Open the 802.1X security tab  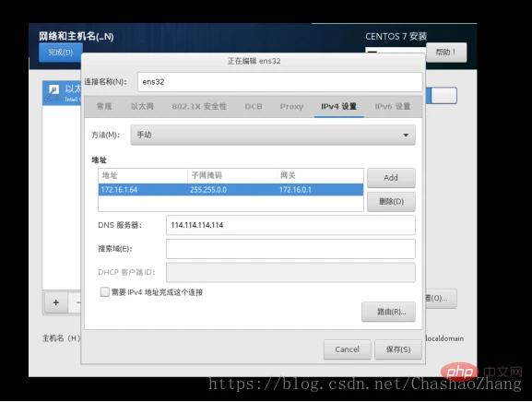tap(199, 107)
